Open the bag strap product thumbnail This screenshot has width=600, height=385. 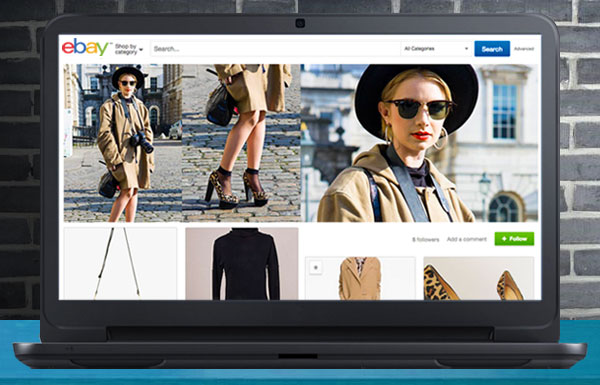pyautogui.click(x=120, y=264)
